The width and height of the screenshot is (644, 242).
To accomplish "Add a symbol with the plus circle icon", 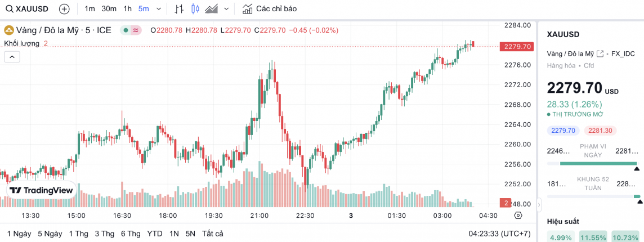I will point(64,9).
